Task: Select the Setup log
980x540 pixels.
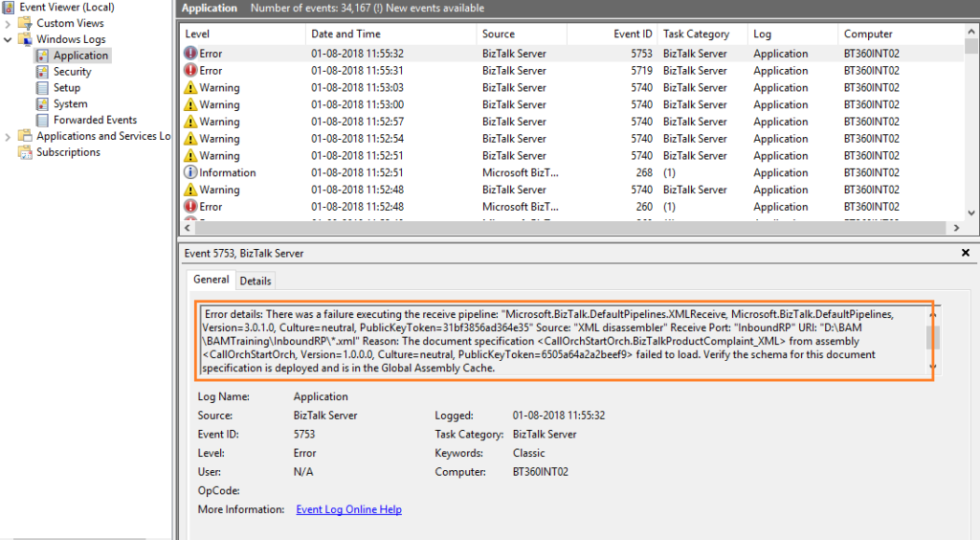Action: [x=67, y=88]
